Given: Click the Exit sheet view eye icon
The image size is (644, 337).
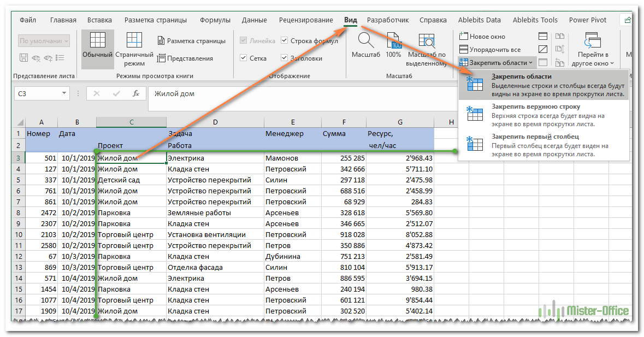Looking at the screenshot, I should point(36,58).
